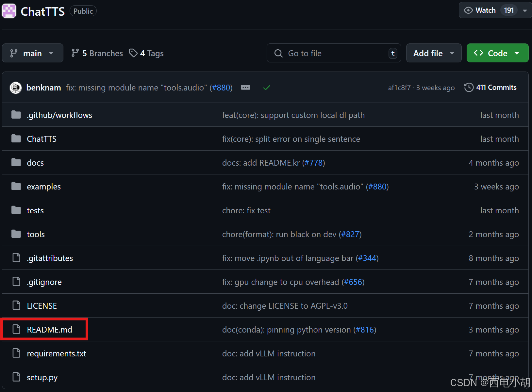Click the Public visibility badge
This screenshot has height=392, width=532.
pyautogui.click(x=83, y=11)
